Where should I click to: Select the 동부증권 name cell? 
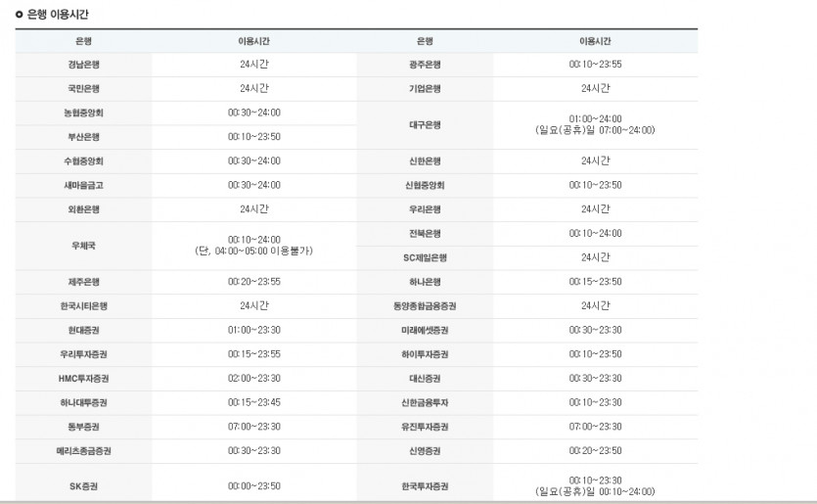pyautogui.click(x=83, y=427)
